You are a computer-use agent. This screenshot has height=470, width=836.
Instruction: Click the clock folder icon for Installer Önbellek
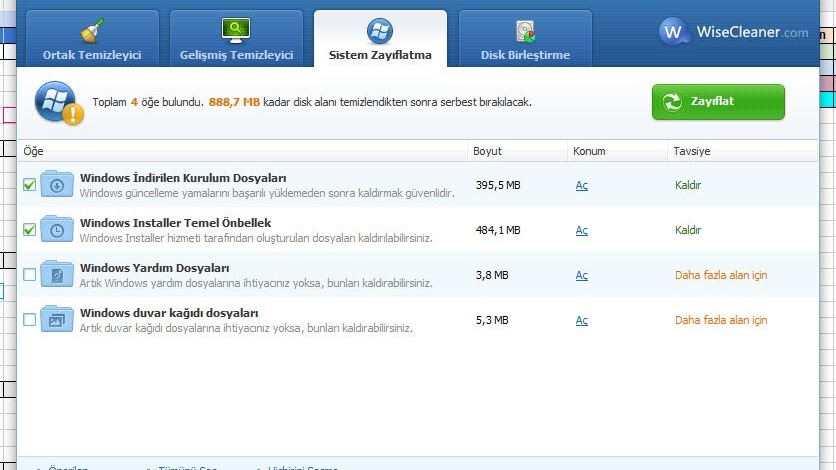(x=57, y=229)
